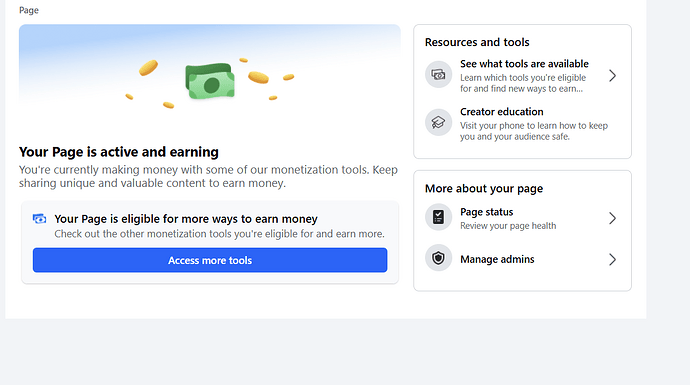Click the blue monetization icon beside eligibility notice
The image size is (690, 385).
click(x=40, y=219)
